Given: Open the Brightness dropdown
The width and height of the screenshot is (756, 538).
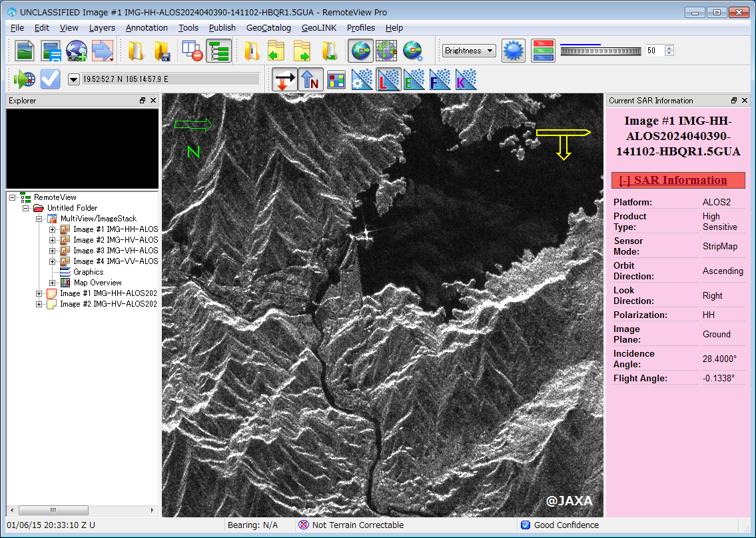Looking at the screenshot, I should 469,51.
